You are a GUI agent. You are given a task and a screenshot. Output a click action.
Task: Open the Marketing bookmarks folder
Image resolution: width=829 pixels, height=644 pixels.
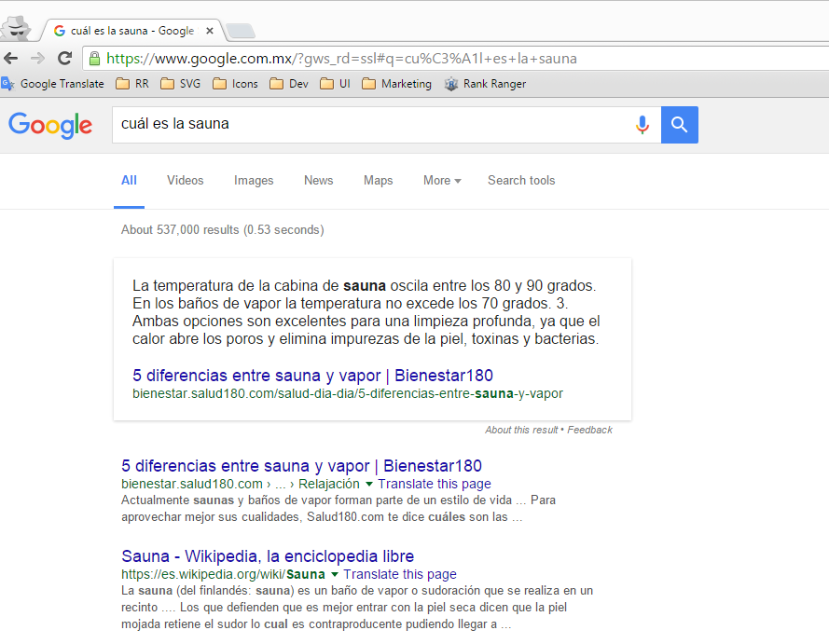(x=396, y=84)
